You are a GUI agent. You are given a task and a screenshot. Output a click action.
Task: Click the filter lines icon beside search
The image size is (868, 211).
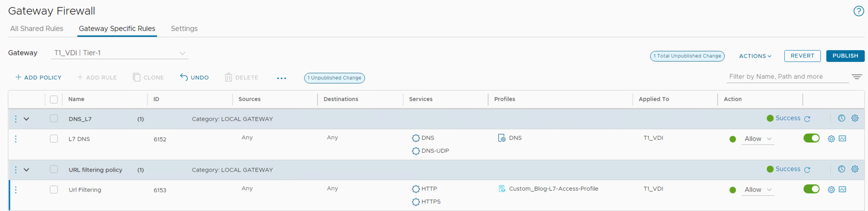click(x=857, y=77)
